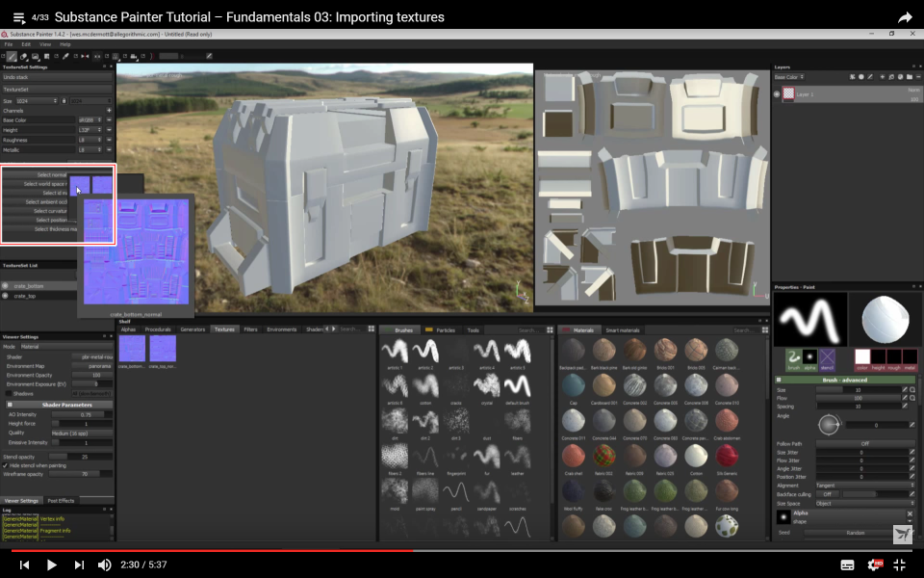Image resolution: width=924 pixels, height=578 pixels.
Task: Select the Paint brush tool in toolbar
Action: point(12,57)
